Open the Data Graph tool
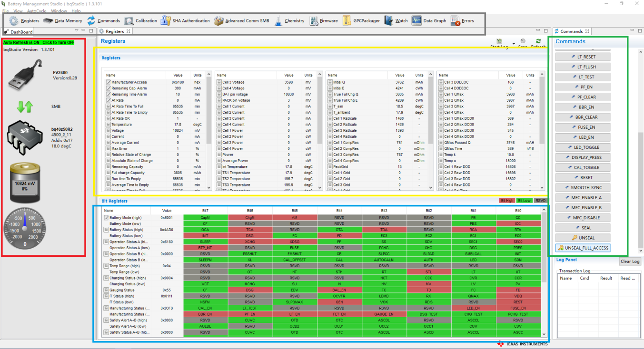This screenshot has width=644, height=349. pyautogui.click(x=416, y=20)
